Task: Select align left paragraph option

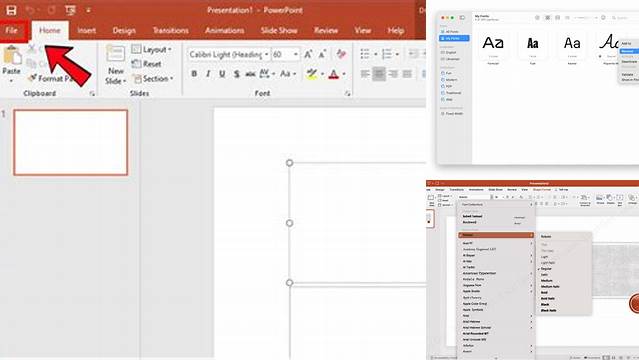Action: (x=365, y=74)
